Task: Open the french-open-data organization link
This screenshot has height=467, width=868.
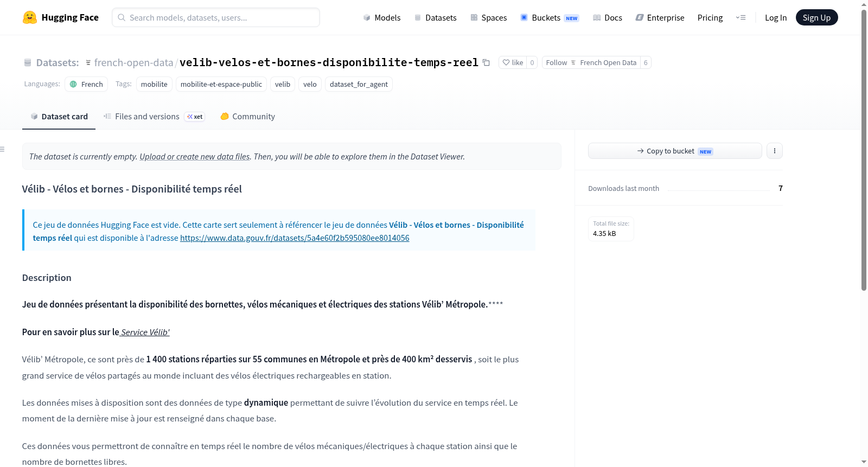Action: click(133, 63)
